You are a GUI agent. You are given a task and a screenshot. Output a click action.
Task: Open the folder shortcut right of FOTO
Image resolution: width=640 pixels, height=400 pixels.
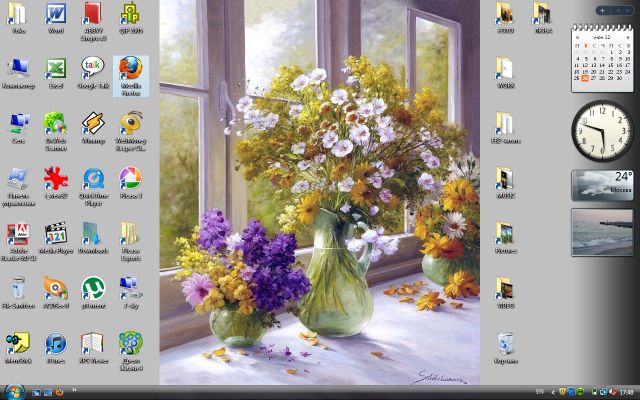[543, 18]
